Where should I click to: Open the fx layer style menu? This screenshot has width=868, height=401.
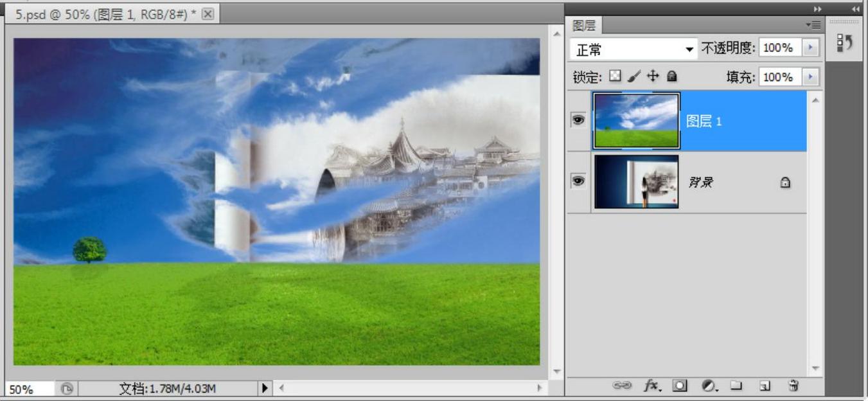[651, 386]
